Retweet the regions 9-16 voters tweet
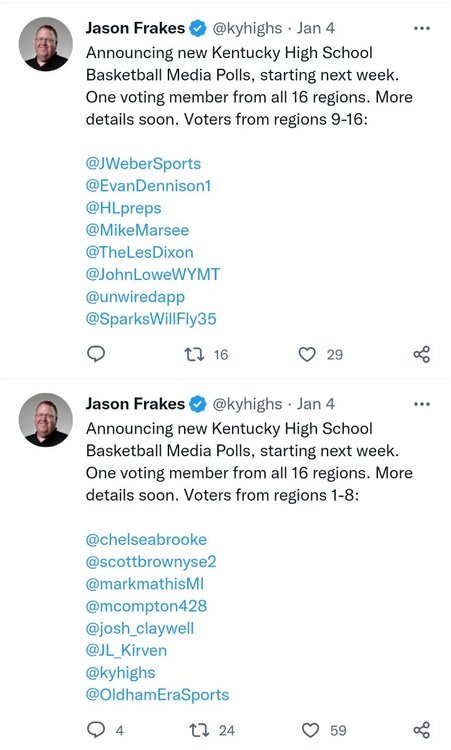 tap(194, 354)
